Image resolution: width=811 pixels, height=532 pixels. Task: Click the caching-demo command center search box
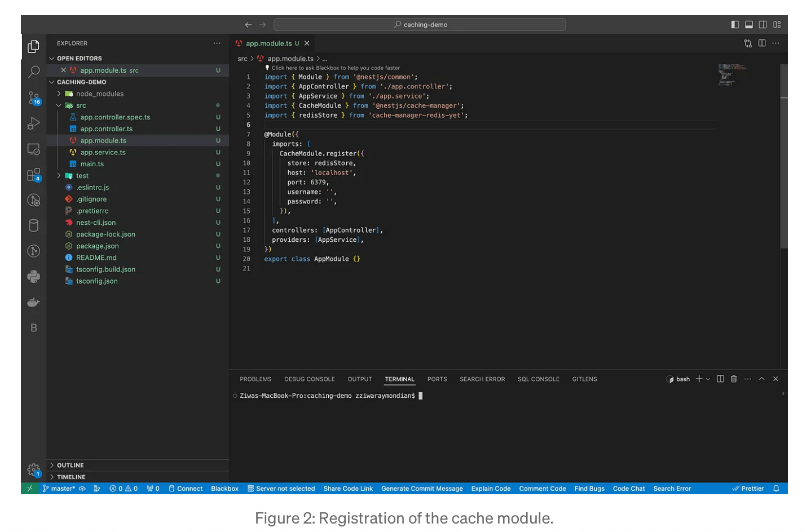point(420,25)
